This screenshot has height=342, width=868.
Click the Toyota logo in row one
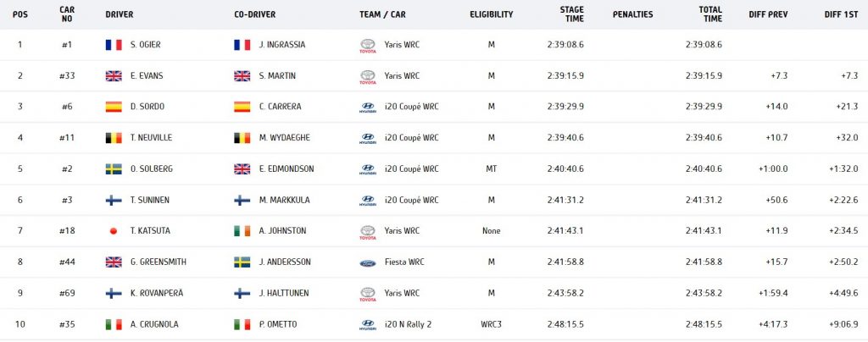pos(368,46)
